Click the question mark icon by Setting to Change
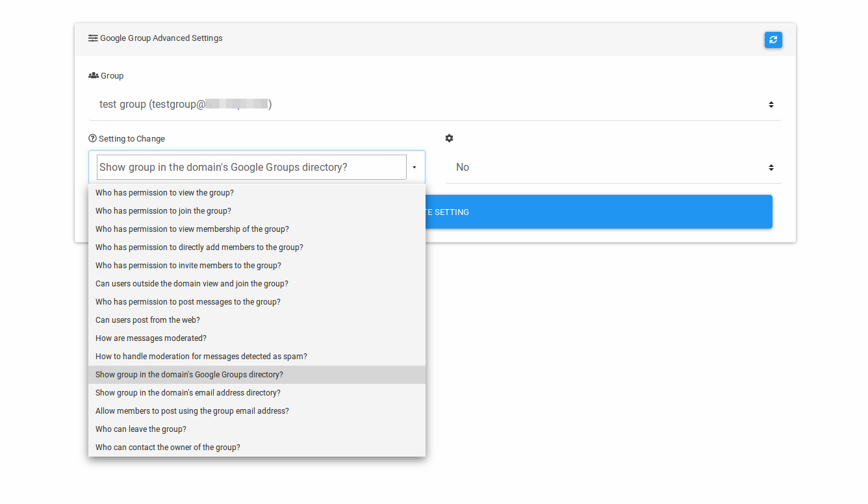The image size is (868, 504). [x=92, y=138]
